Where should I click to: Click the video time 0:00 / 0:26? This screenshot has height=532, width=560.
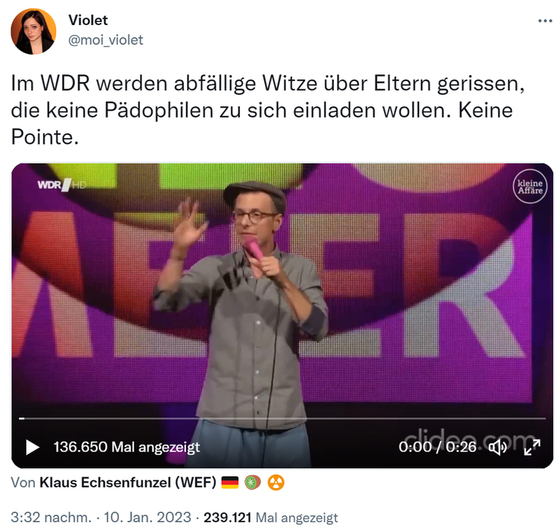pyautogui.click(x=438, y=447)
